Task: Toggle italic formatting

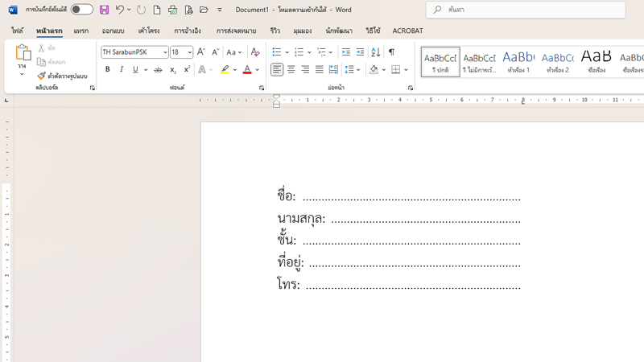Action: [122, 70]
